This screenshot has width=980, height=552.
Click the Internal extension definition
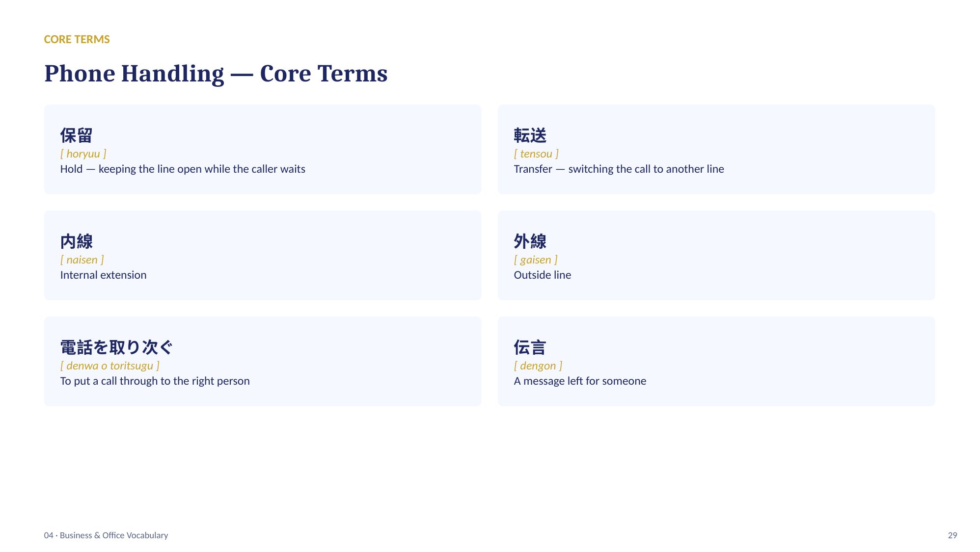pyautogui.click(x=103, y=275)
